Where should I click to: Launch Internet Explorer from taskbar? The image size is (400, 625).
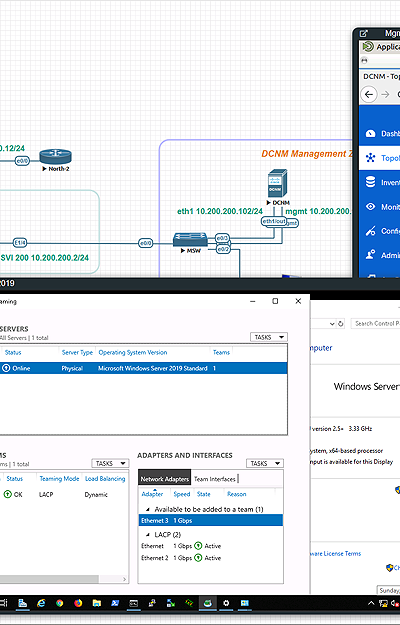tap(41, 603)
